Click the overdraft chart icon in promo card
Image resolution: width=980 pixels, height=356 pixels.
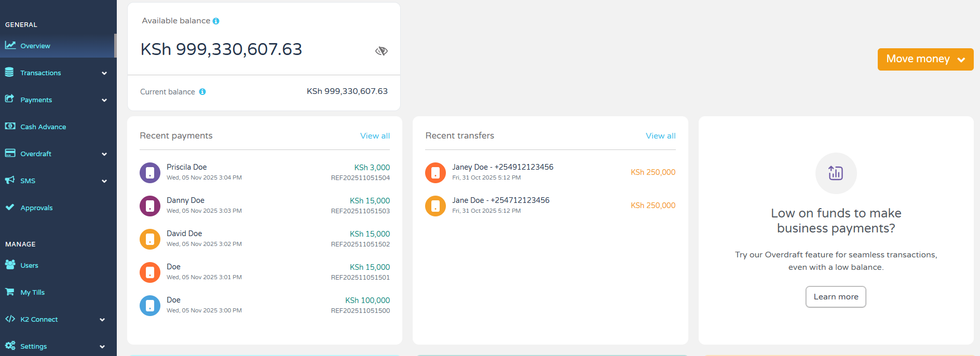pyautogui.click(x=836, y=173)
